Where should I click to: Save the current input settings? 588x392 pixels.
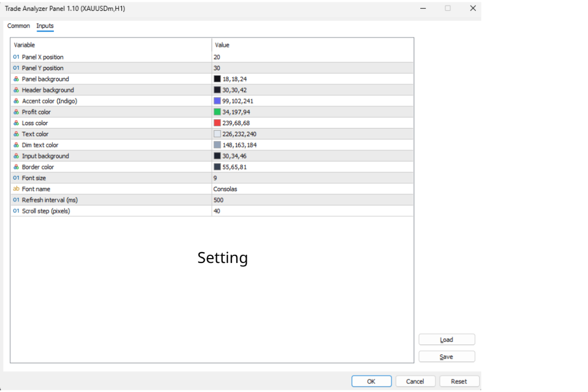click(x=446, y=357)
